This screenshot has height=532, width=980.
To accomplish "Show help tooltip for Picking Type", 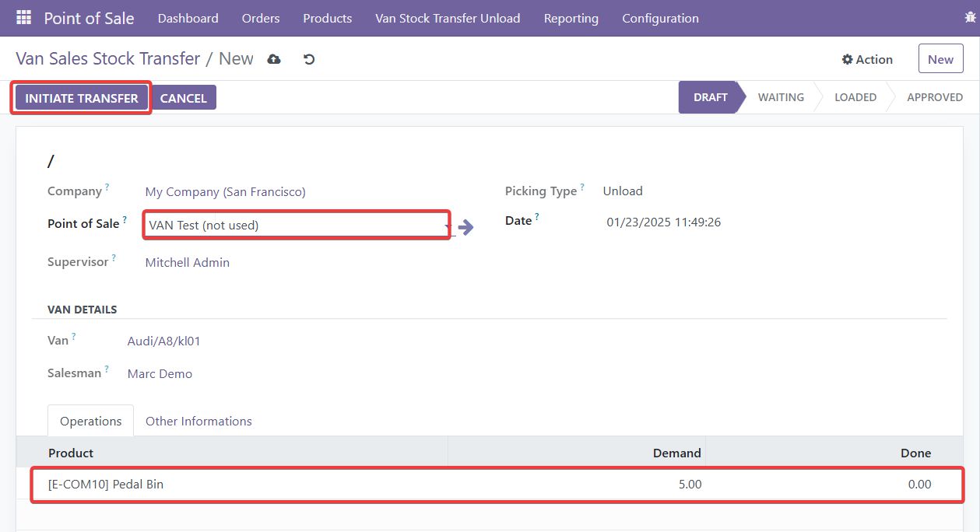I will coord(582,187).
